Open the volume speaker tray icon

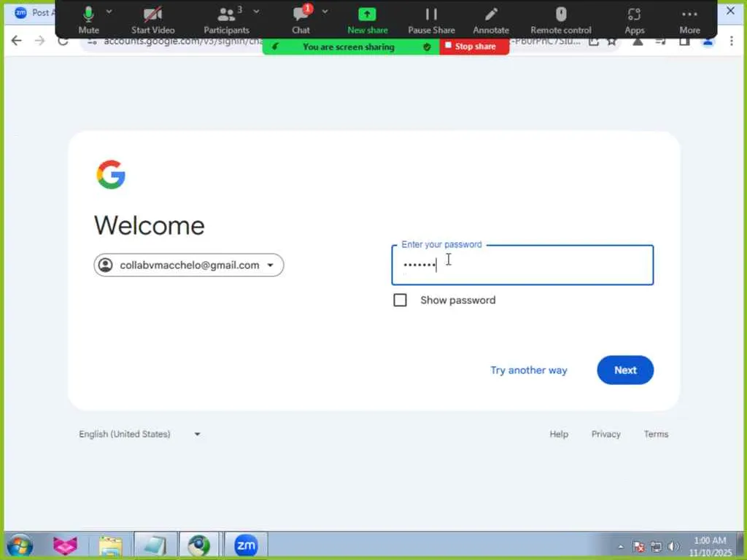tap(673, 547)
